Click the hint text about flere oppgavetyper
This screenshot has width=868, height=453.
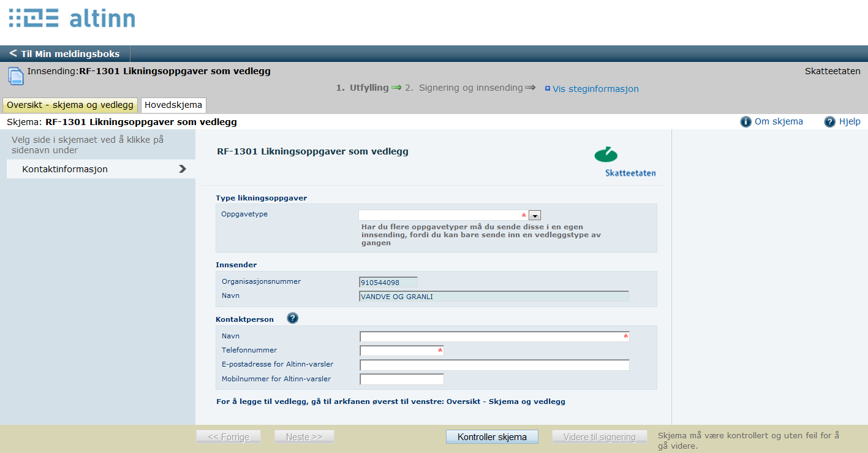[483, 234]
